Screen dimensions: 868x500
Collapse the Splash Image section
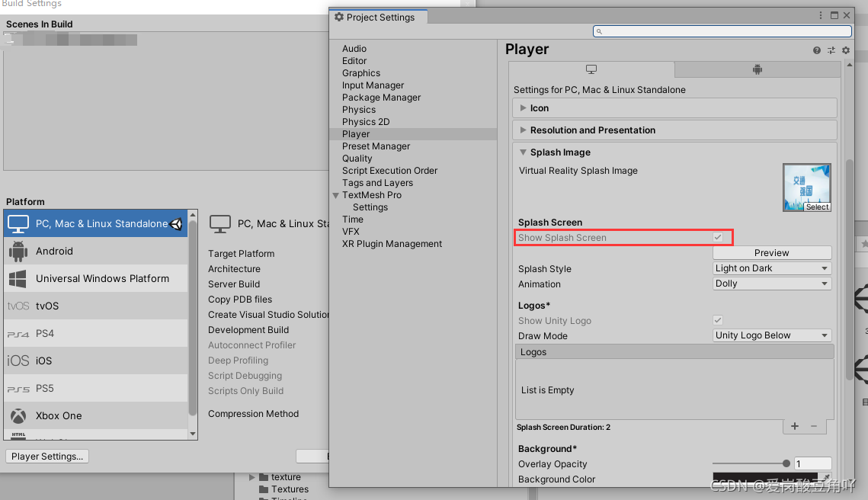pos(523,152)
